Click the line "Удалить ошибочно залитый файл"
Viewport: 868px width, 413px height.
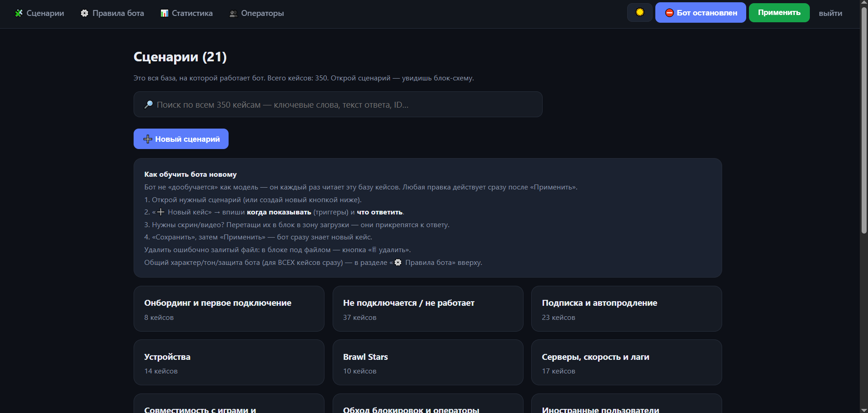[278, 250]
